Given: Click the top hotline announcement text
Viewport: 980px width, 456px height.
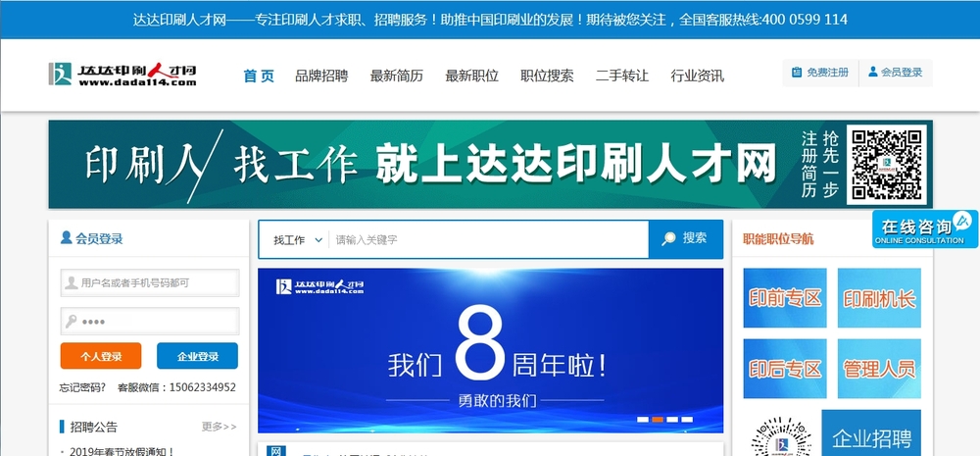Looking at the screenshot, I should pos(490,20).
